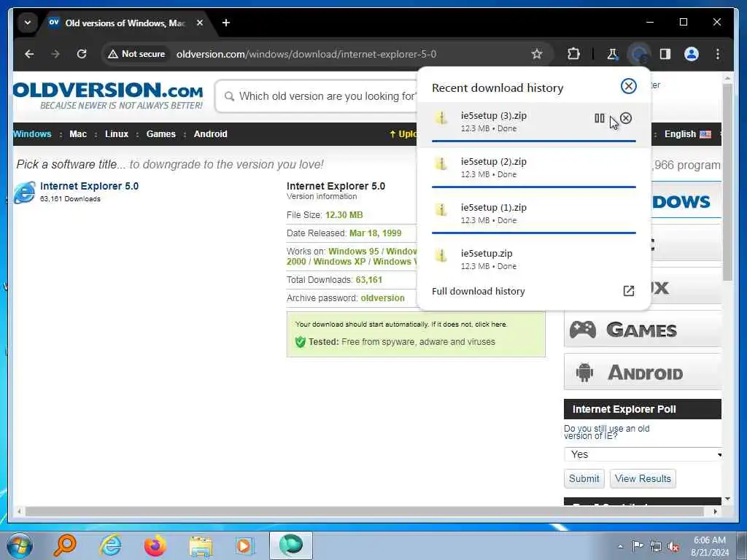The image size is (747, 560).
Task: Bookmark this page with the star icon
Action: [537, 54]
